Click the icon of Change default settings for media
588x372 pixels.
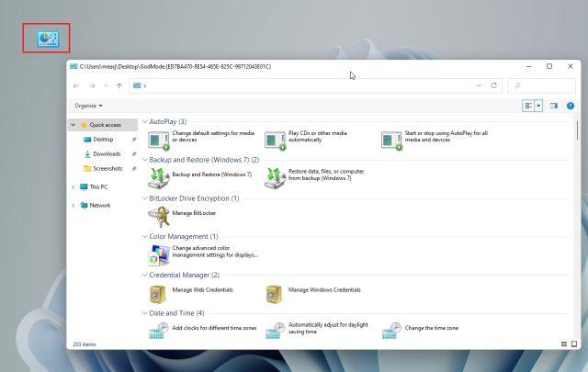[x=159, y=141]
